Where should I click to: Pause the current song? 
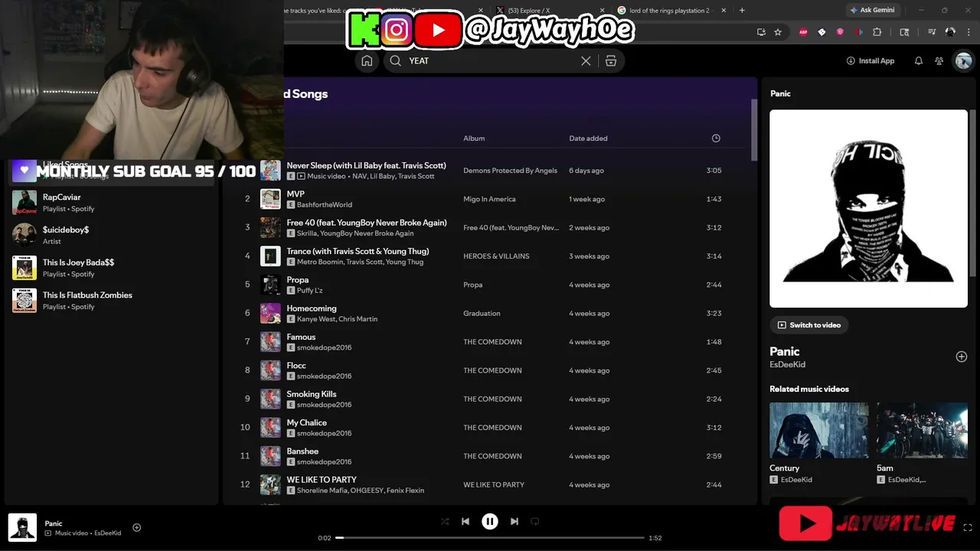[x=490, y=521]
